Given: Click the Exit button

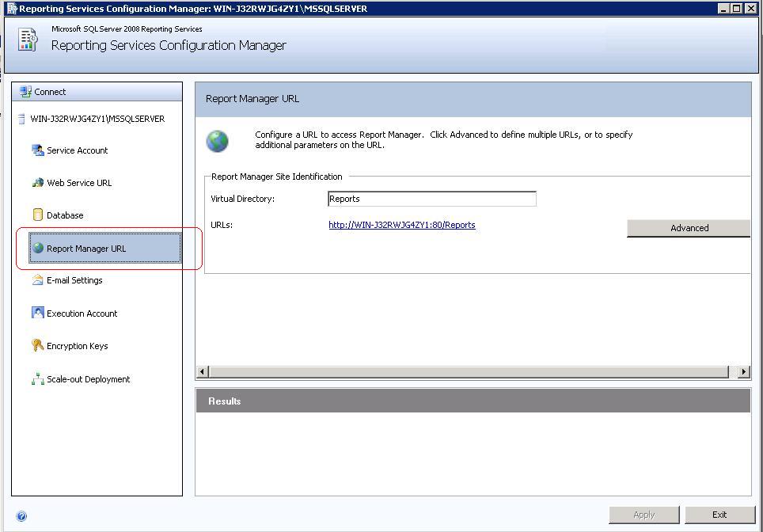Looking at the screenshot, I should coord(719,515).
